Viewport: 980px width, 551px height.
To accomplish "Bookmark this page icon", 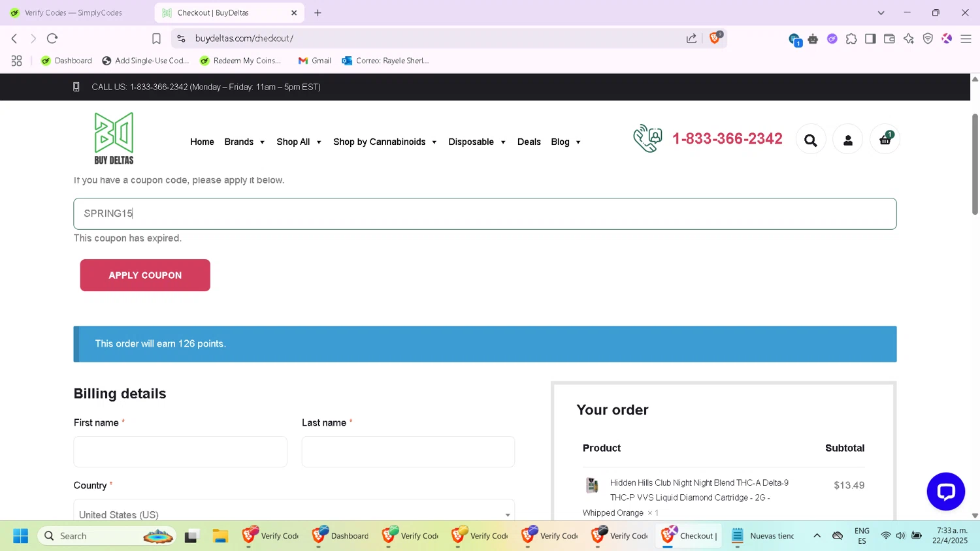I will pos(156,39).
